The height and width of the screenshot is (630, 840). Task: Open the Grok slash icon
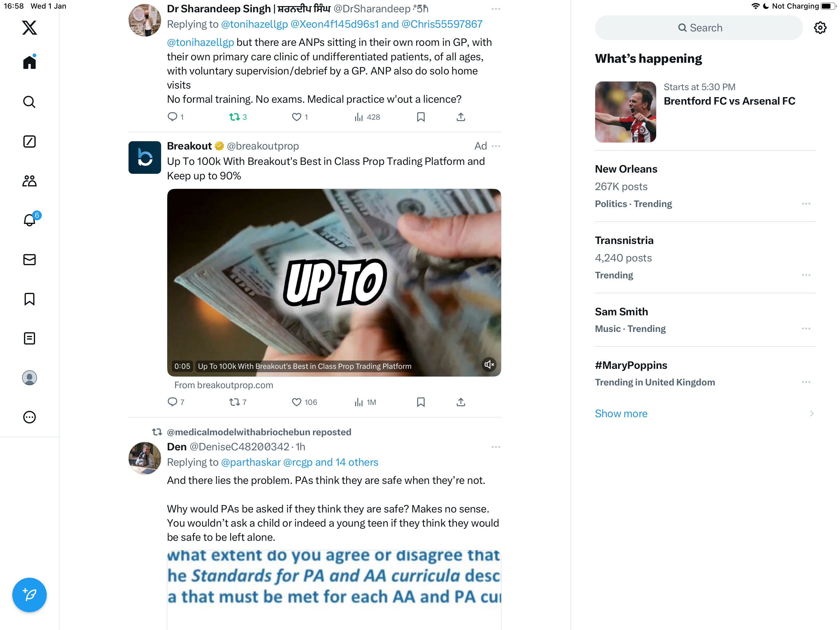[x=29, y=142]
